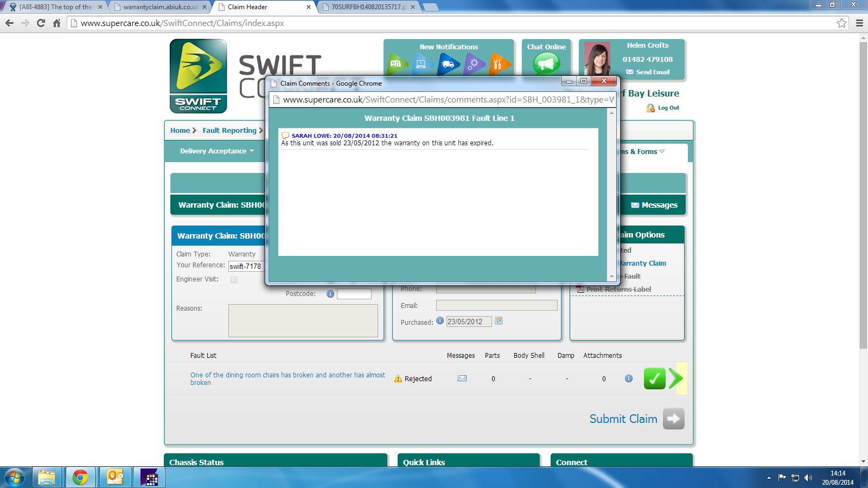Screen dimensions: 868x488
Task: Go to the Home breadcrumb
Action: coord(180,131)
